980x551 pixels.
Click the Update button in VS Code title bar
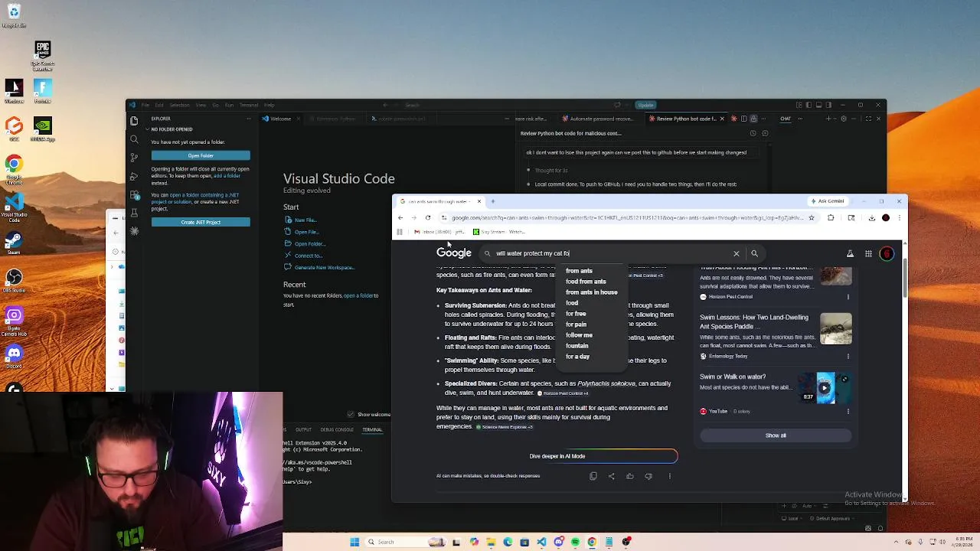coord(645,105)
